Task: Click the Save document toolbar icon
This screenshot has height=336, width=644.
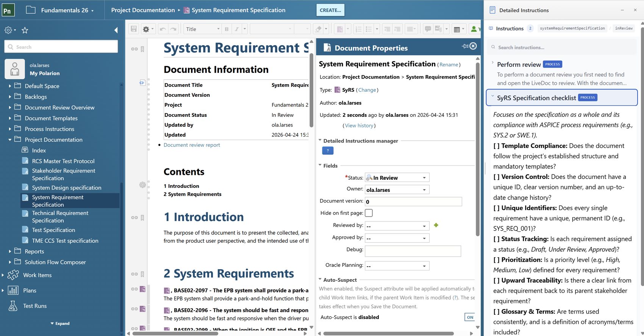Action: click(133, 29)
